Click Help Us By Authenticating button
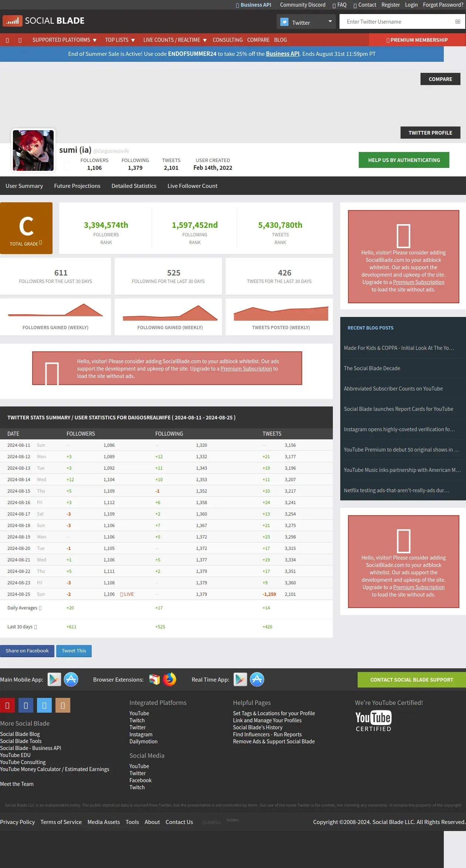The height and width of the screenshot is (868, 466). (x=404, y=160)
